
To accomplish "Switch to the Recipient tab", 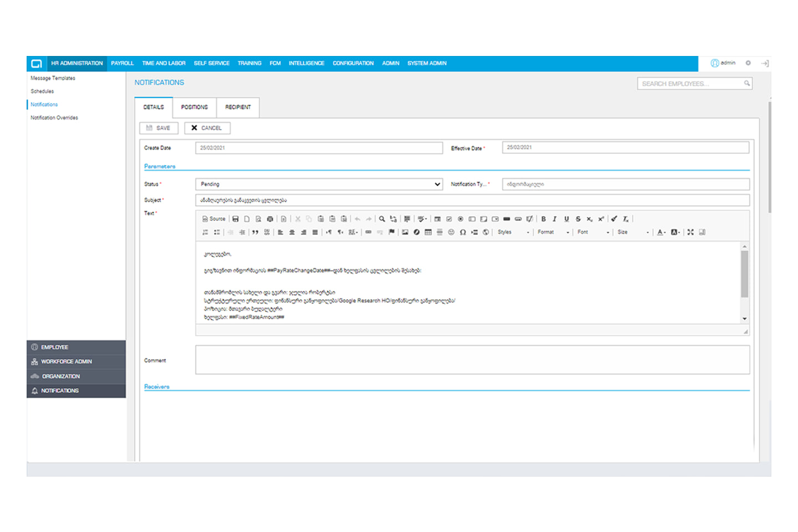I will [x=238, y=107].
